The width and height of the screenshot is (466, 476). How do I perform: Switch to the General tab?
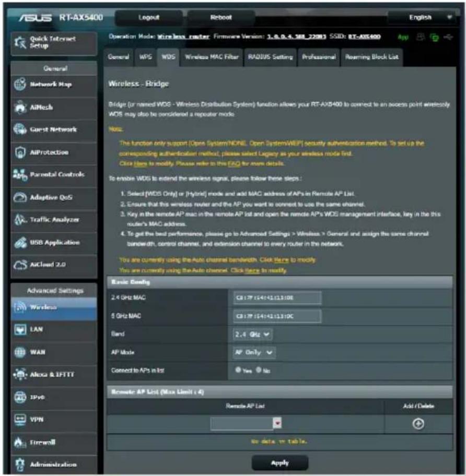119,57
